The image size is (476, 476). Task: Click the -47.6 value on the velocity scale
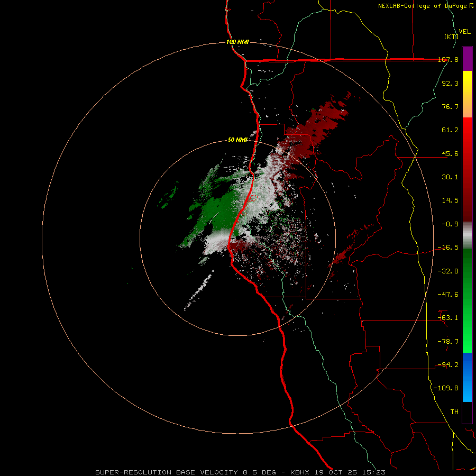[x=448, y=295]
